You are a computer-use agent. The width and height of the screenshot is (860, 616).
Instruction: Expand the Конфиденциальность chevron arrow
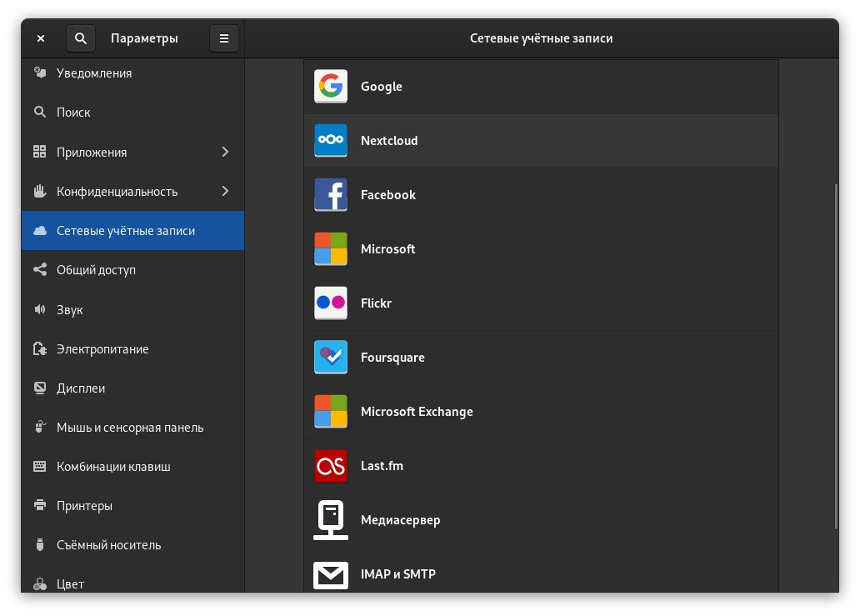225,191
